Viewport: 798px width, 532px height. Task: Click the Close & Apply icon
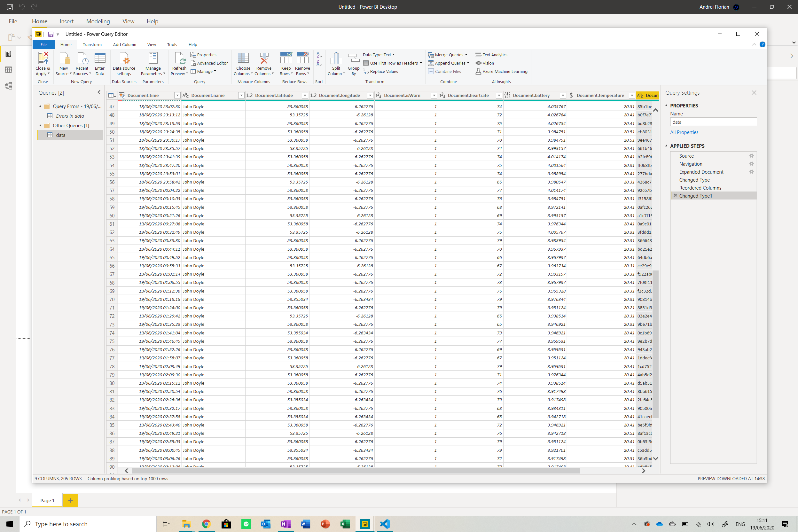[43, 59]
